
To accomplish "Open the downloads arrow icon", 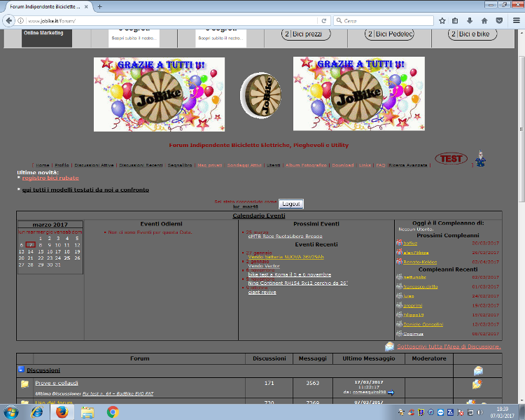I will click(470, 21).
